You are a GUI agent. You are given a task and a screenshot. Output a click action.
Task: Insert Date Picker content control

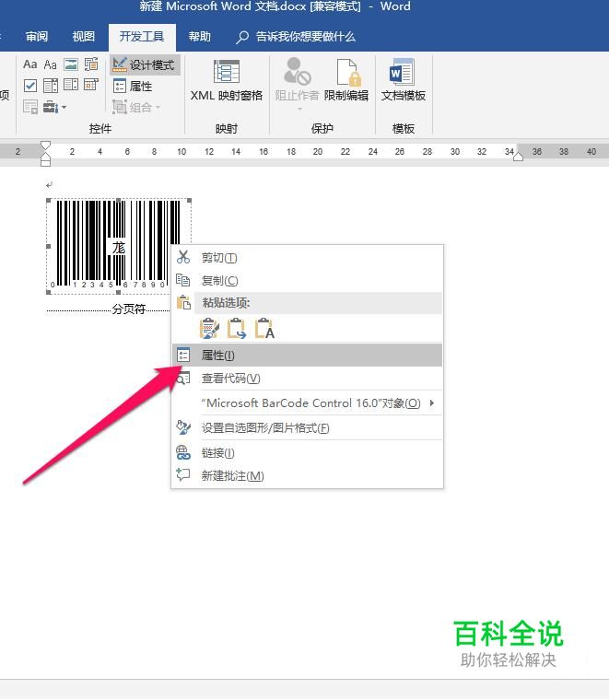(x=91, y=85)
